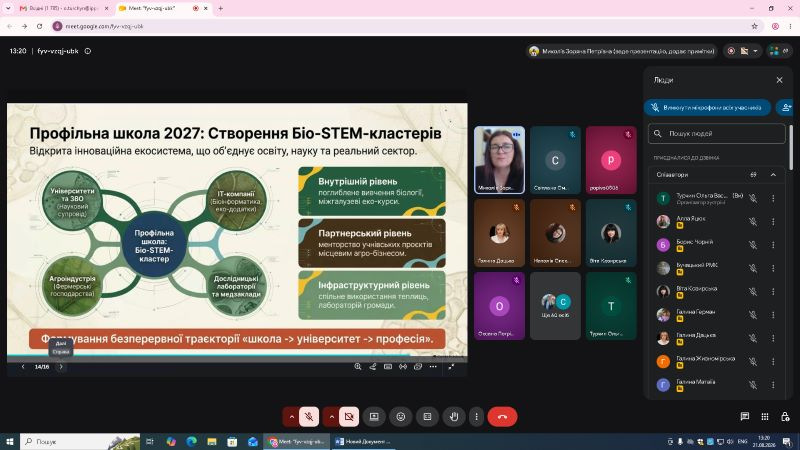
Task: Mute all participants' microphones
Action: tap(707, 108)
